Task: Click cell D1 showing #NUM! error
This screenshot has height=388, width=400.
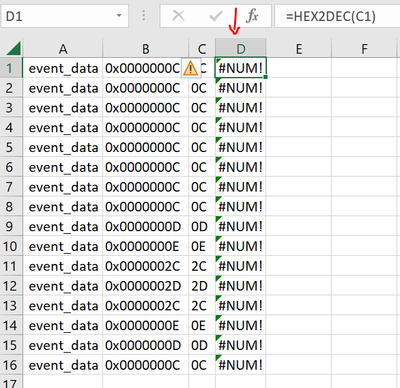Action: (240, 68)
